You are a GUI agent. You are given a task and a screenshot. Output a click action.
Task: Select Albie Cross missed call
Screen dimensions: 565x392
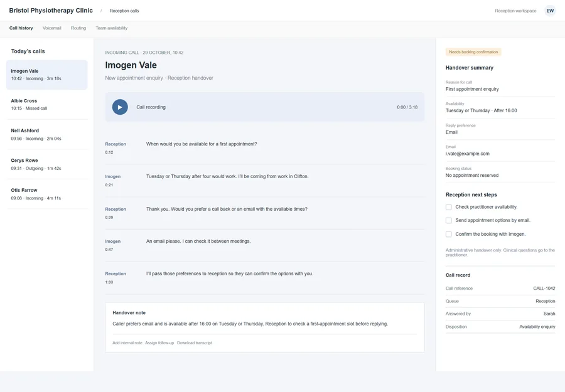(47, 104)
